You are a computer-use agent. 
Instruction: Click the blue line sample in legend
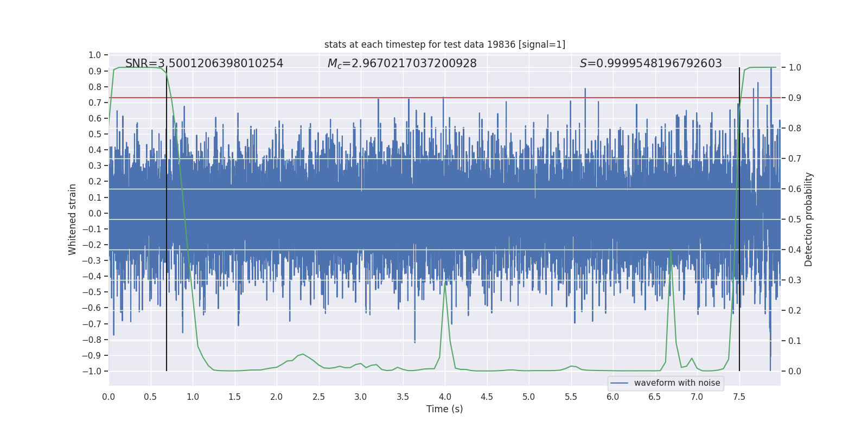(619, 383)
